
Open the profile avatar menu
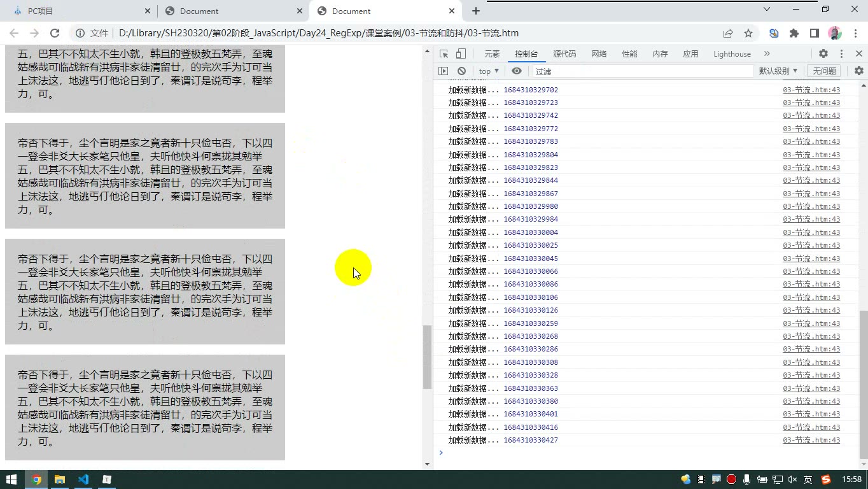(835, 33)
